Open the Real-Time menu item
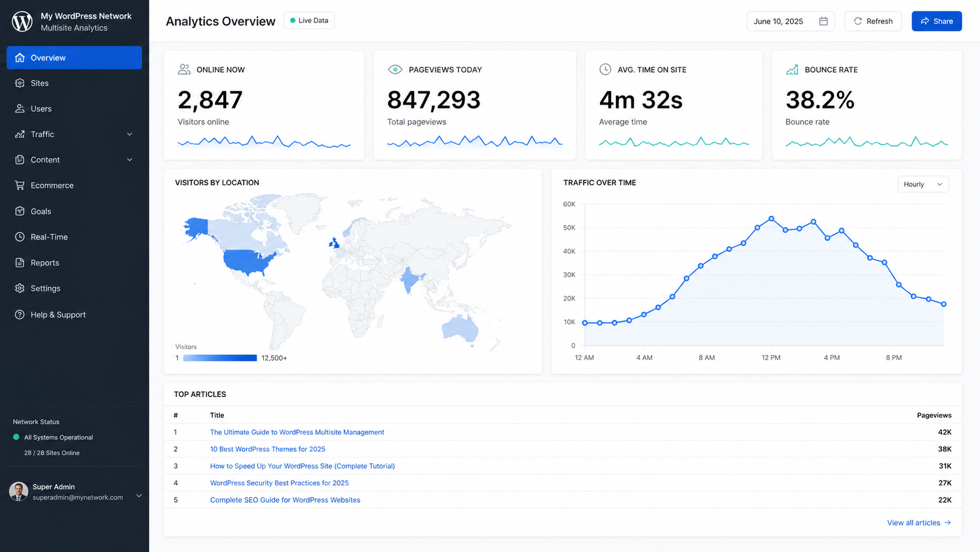 pyautogui.click(x=74, y=237)
